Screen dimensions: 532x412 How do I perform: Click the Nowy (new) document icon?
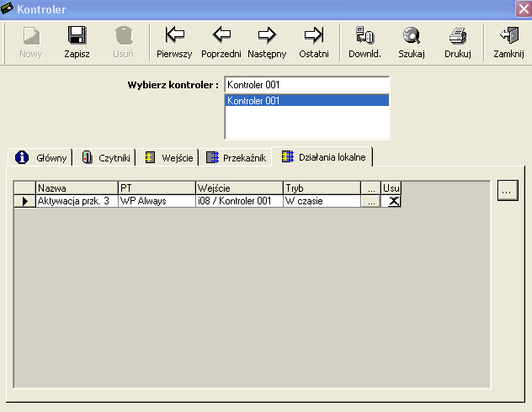(x=31, y=35)
